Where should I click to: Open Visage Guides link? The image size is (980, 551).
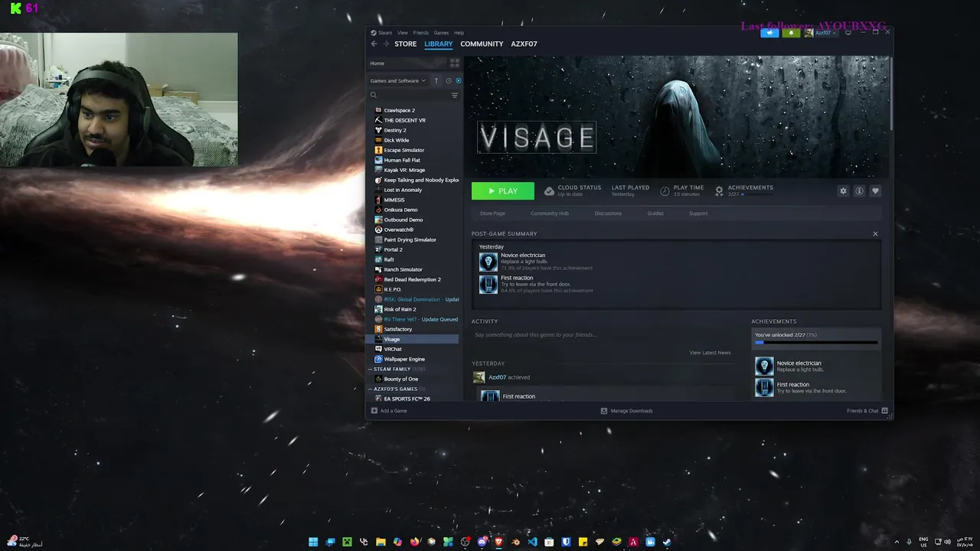point(655,214)
